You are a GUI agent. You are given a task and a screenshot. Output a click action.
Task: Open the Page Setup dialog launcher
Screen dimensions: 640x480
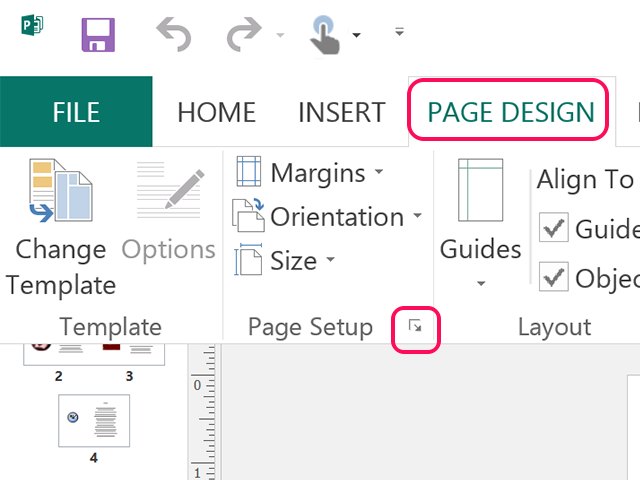point(416,327)
